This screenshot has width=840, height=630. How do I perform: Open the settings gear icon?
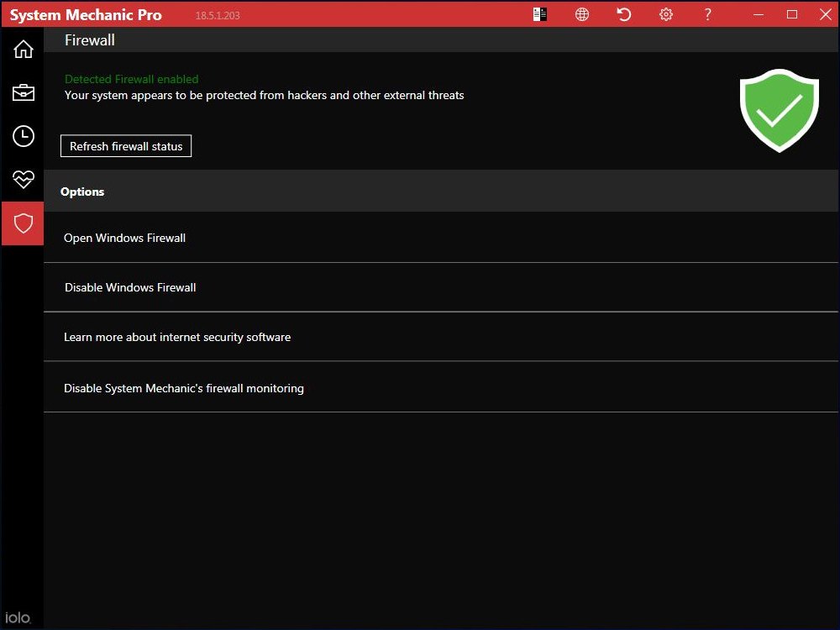tap(665, 14)
